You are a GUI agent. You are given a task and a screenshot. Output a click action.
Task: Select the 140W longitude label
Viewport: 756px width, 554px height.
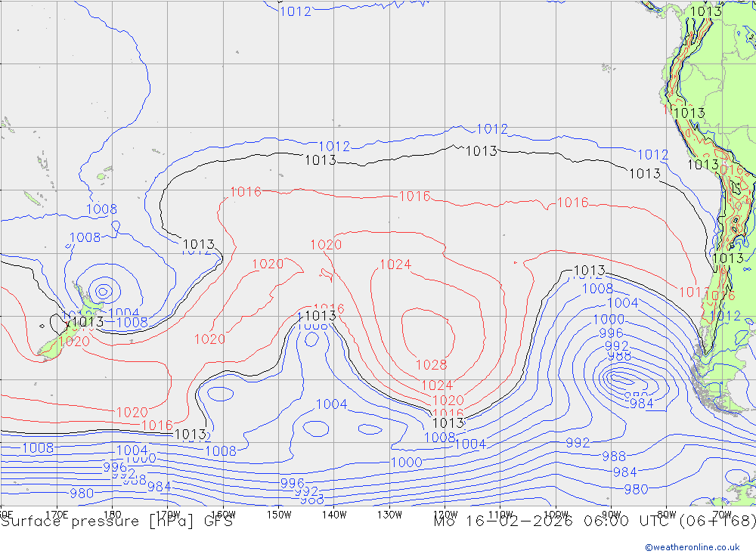pos(334,515)
